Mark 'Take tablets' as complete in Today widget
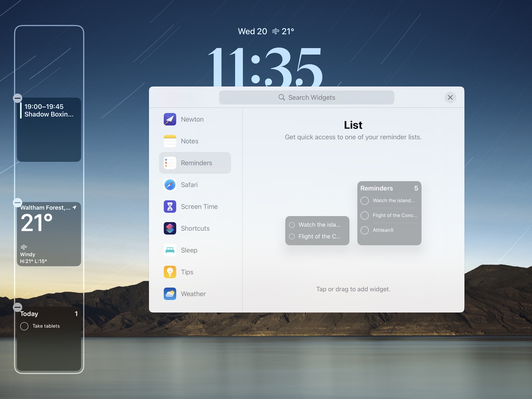The image size is (532, 399). point(24,326)
